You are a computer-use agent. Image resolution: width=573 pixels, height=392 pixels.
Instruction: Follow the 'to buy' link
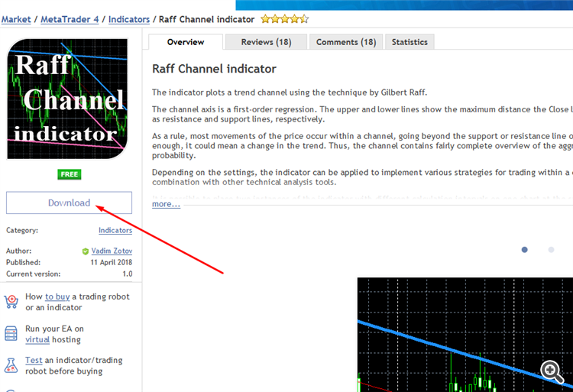(x=57, y=296)
